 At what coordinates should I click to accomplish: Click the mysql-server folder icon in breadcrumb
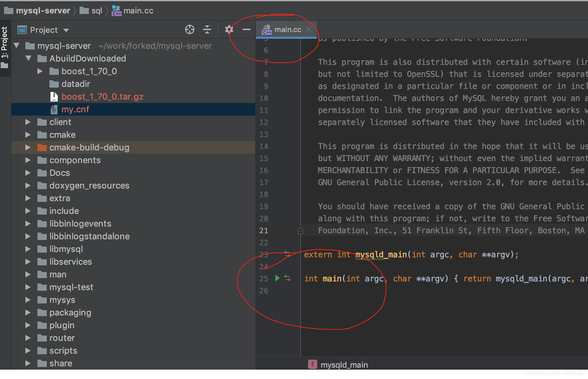8,11
